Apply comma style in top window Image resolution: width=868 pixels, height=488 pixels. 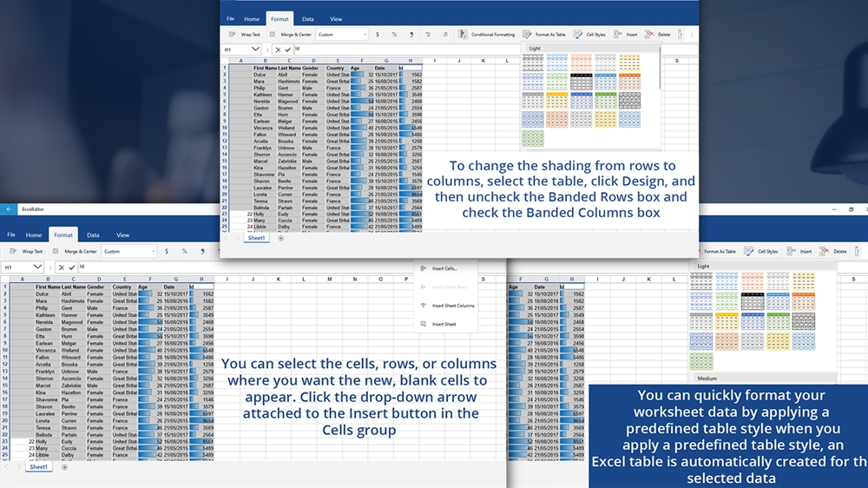click(x=411, y=35)
